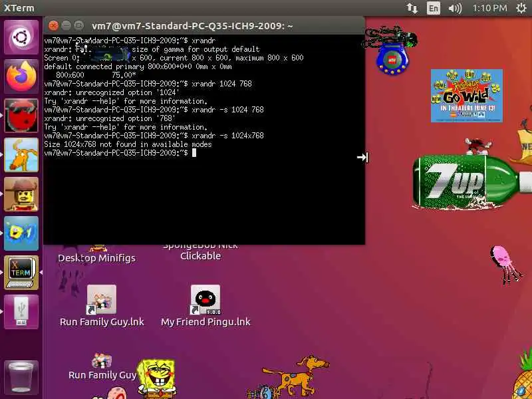Viewport: 532px width, 399px height.
Task: Open the SpongeBob face dock icon
Action: pyautogui.click(x=21, y=234)
